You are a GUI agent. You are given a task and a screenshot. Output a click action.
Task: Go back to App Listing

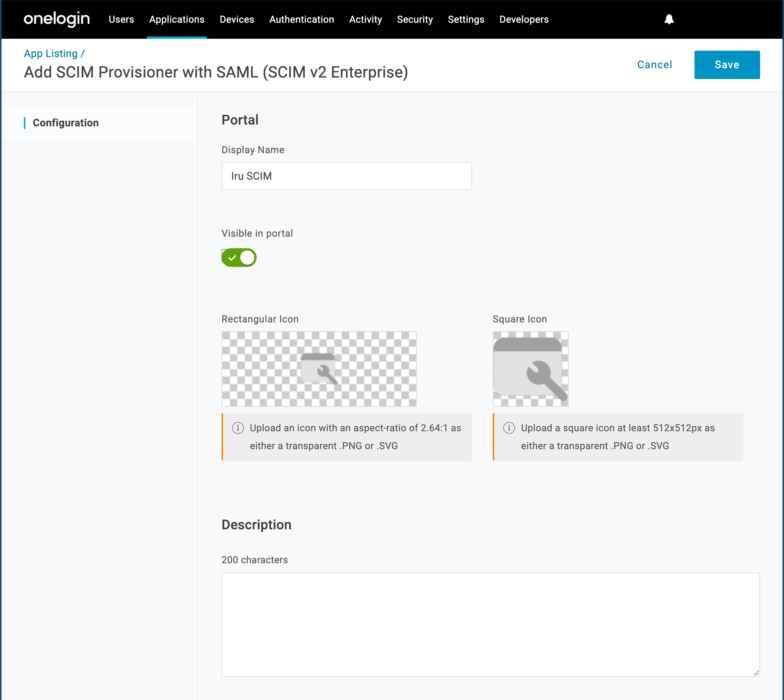point(51,53)
